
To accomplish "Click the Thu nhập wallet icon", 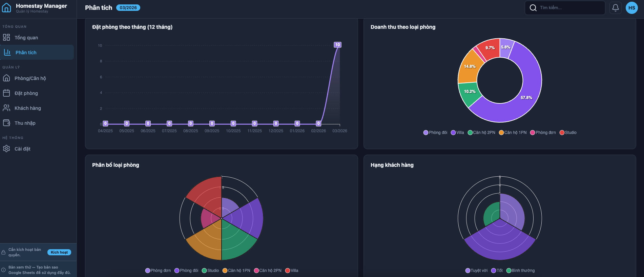I will (x=6, y=123).
